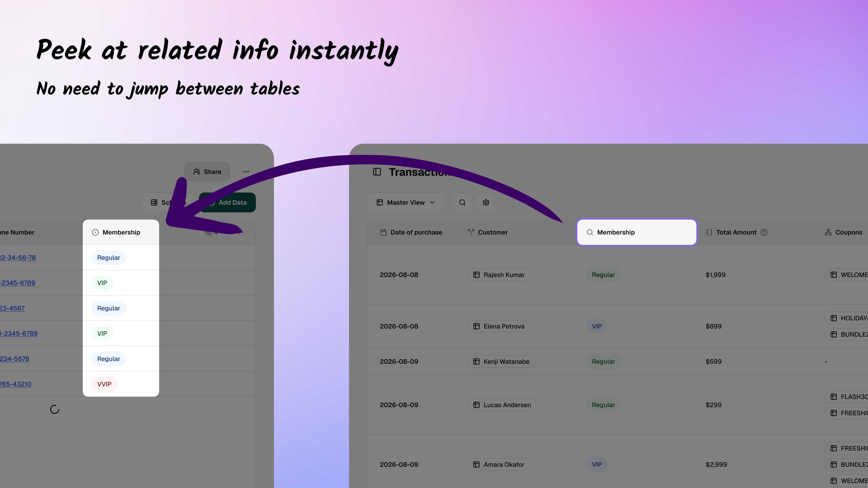Open the three-dot more options menu

pyautogui.click(x=246, y=172)
